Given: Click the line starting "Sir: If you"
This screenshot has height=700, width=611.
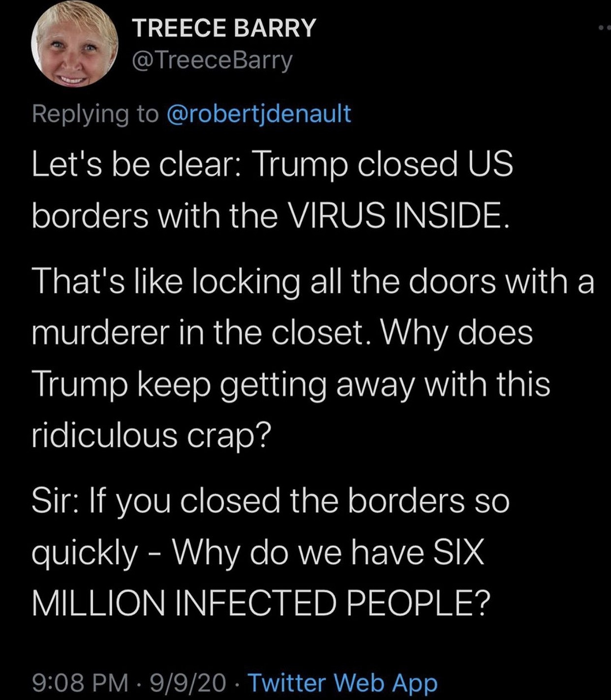Looking at the screenshot, I should 271,501.
